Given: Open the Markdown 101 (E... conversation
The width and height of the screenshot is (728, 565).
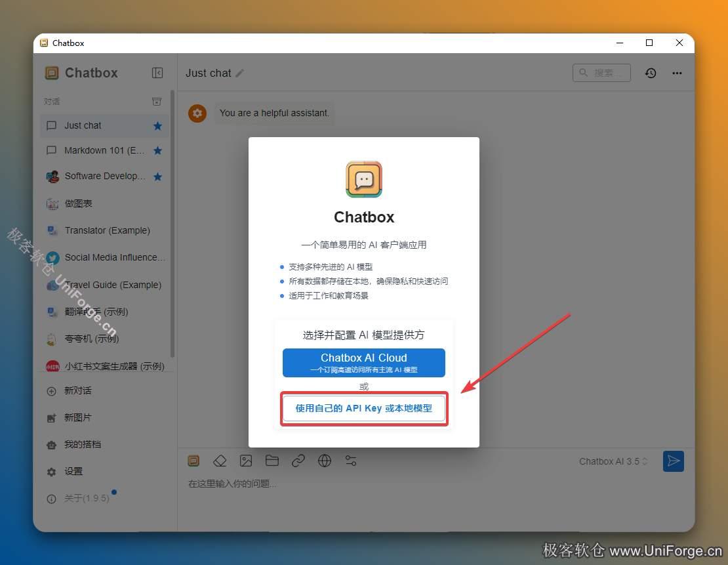Looking at the screenshot, I should [105, 150].
